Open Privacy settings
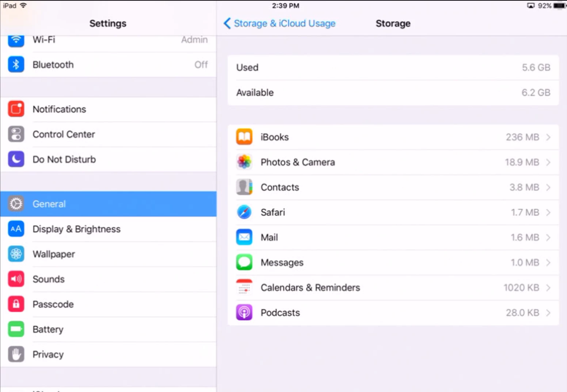567x392 pixels. pos(108,354)
